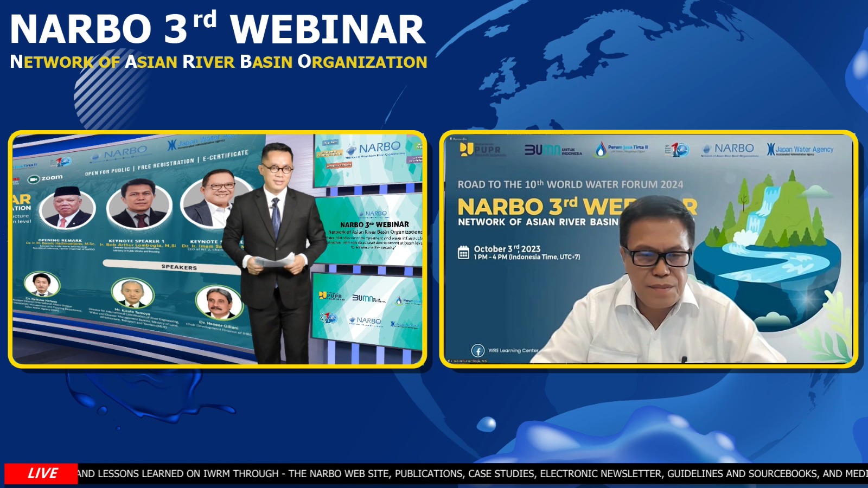Click '1 PM - 4 PM (Indonesia Time, UTC+7)' text
The image size is (868, 488).
(527, 257)
